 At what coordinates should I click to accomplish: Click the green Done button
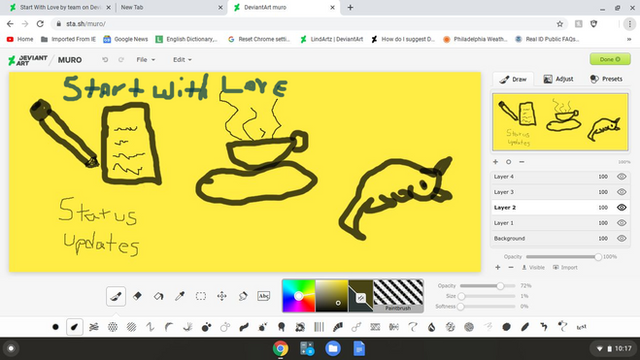click(x=610, y=59)
